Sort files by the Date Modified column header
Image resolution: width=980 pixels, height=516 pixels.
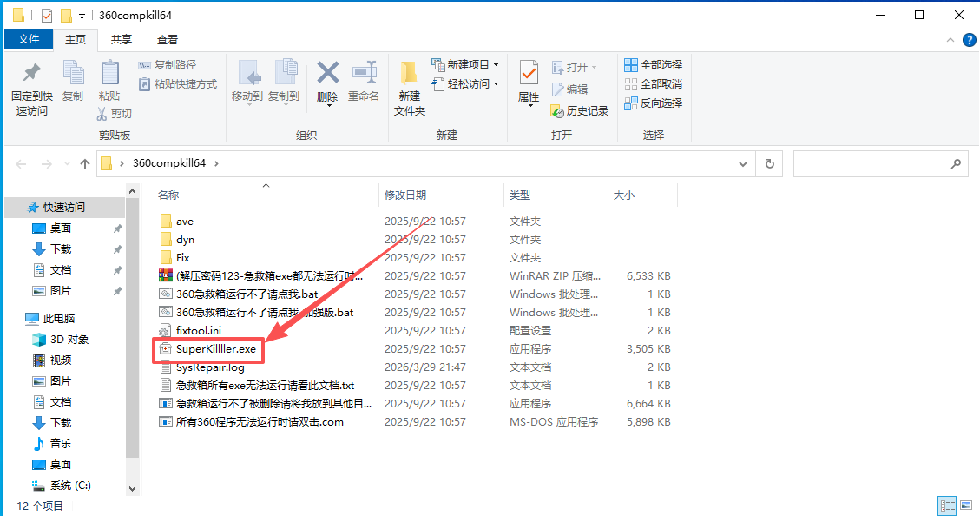pos(405,195)
